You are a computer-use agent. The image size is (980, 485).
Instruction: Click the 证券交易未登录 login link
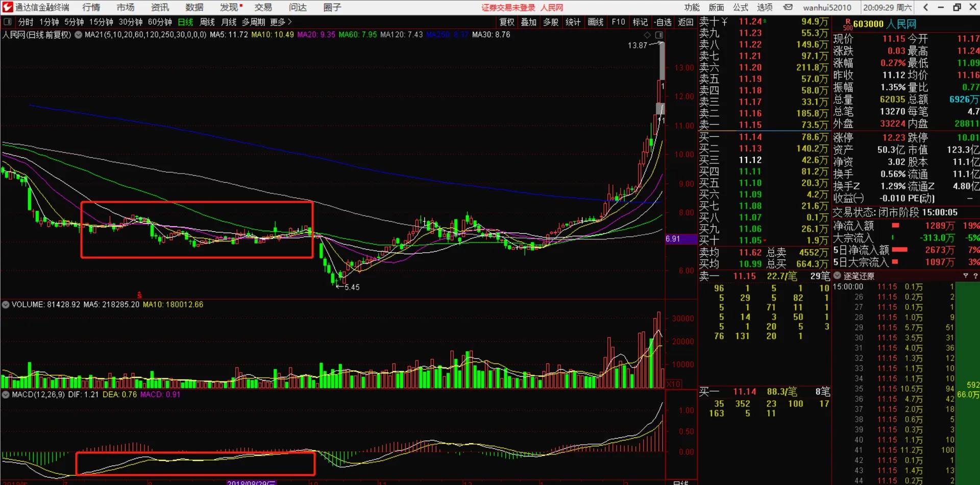tap(508, 7)
